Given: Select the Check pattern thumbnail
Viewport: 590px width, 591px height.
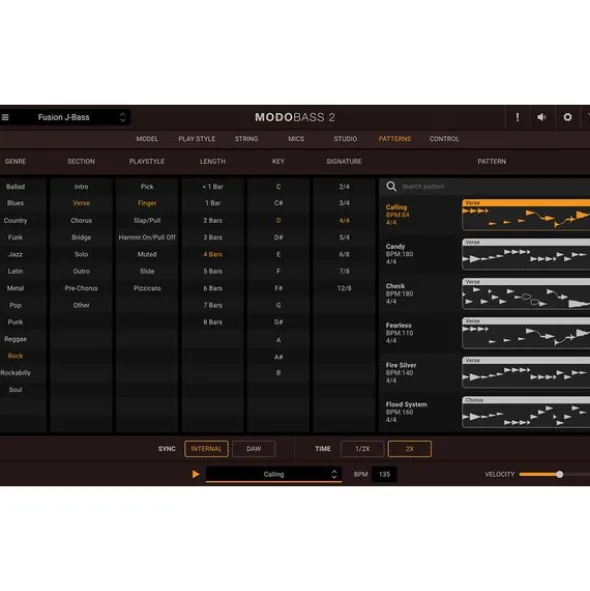Looking at the screenshot, I should tap(526, 294).
